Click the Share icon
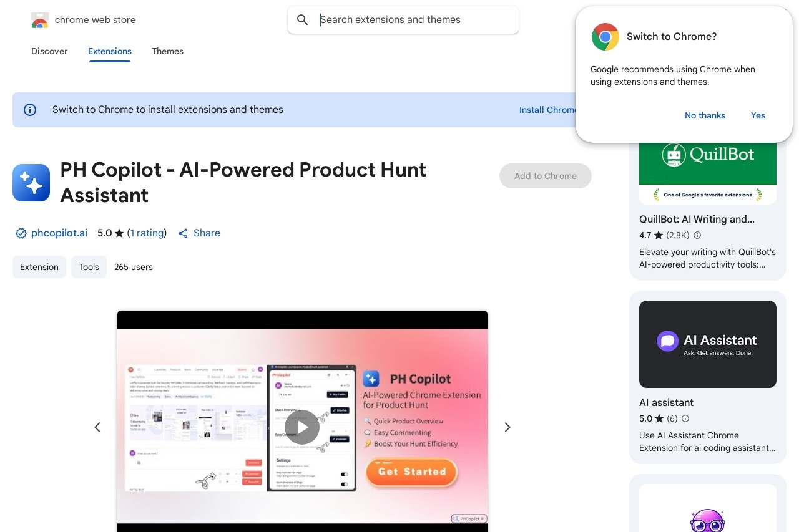 coord(183,233)
